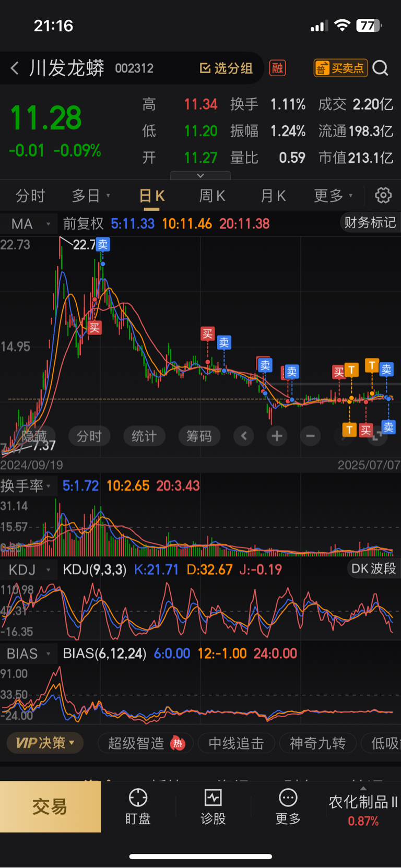Switch to the 分时 intraday tab

30,196
